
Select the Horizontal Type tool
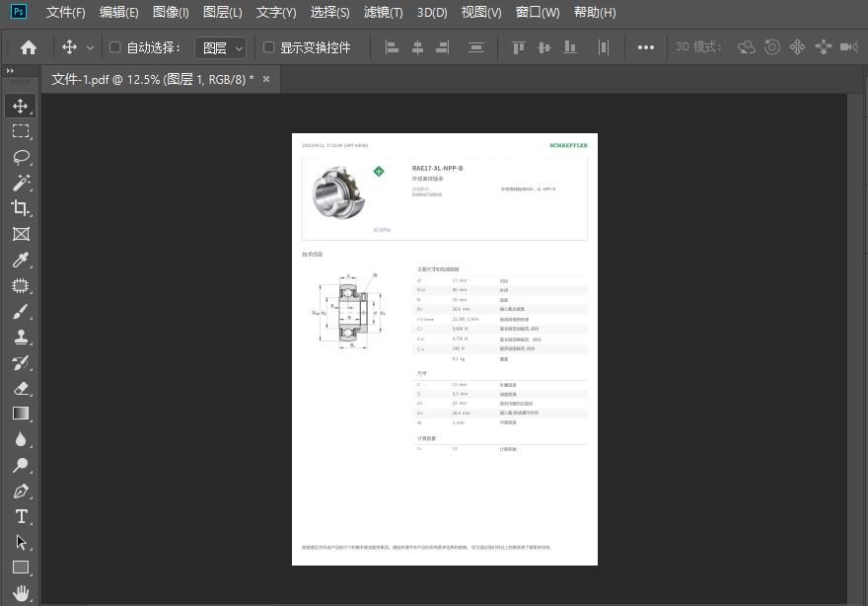21,517
